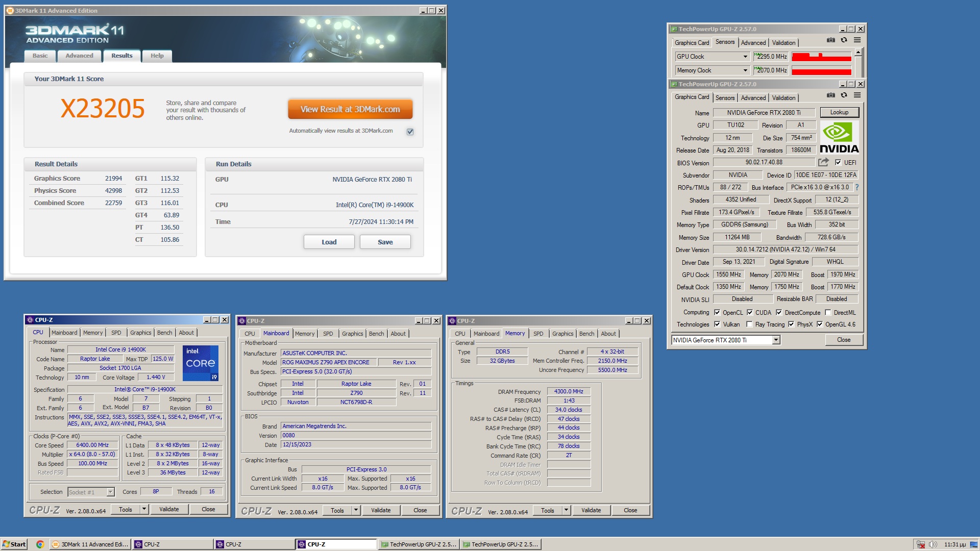
Task: Toggle automatically view results at 3DMark.com checkbox
Action: 410,132
